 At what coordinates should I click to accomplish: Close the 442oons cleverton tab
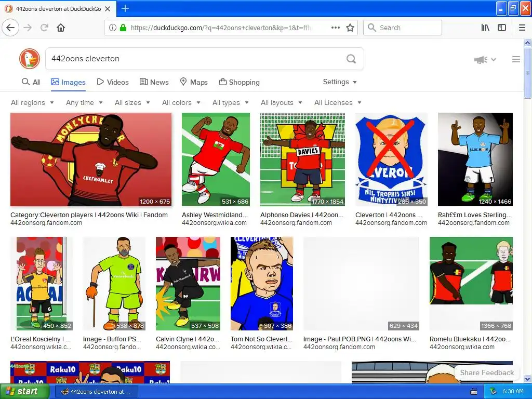tap(108, 9)
